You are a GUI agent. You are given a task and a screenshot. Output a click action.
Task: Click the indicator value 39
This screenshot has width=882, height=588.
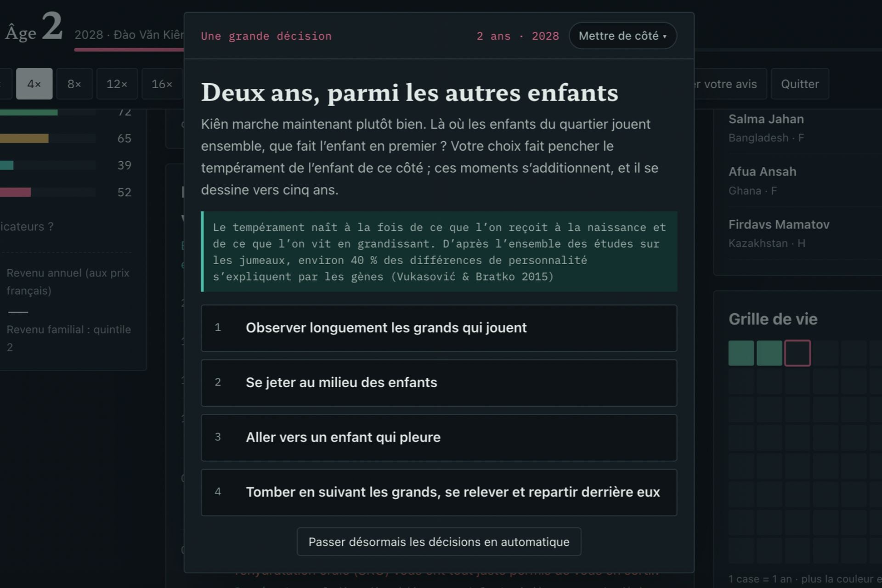tap(124, 165)
